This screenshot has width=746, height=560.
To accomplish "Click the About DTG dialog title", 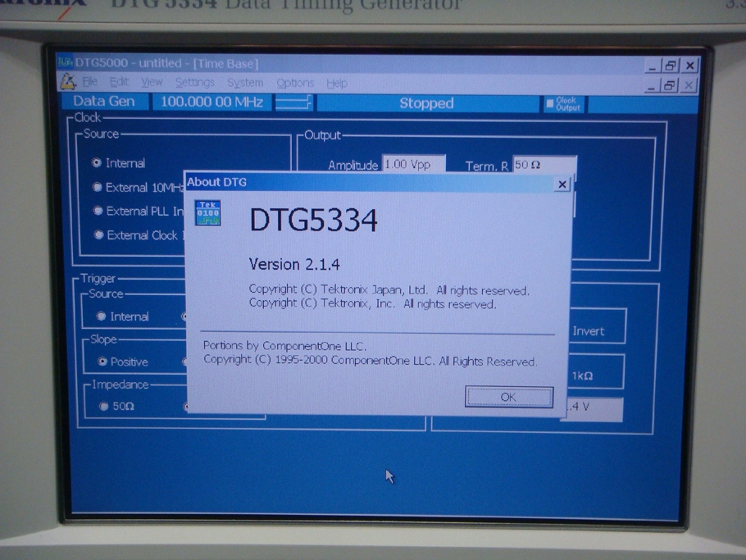I will [216, 182].
